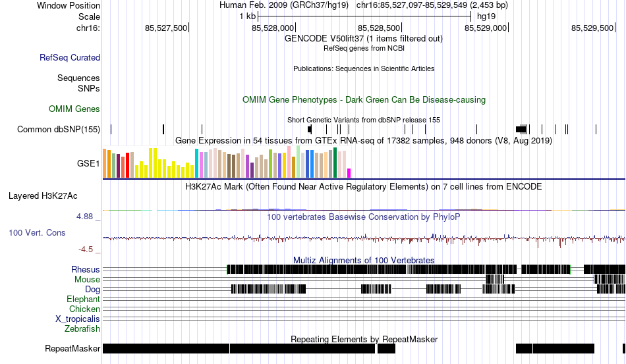
Task: Click the Sequences track label
Action: tap(78, 78)
